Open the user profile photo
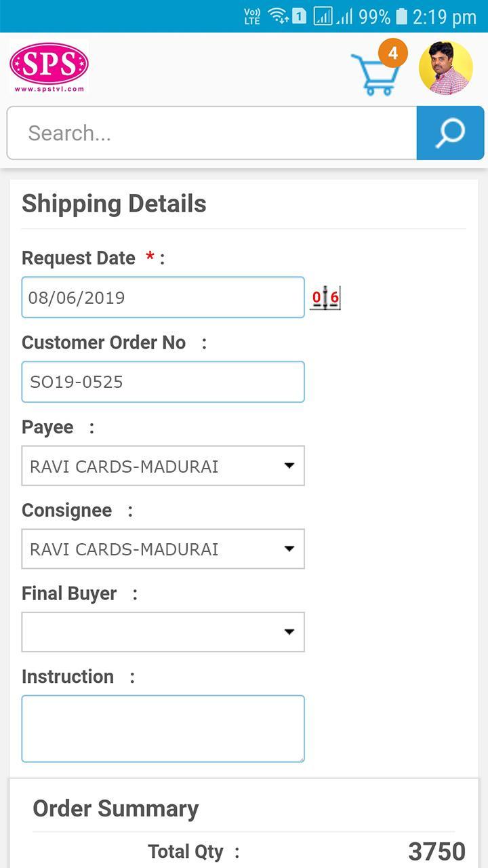Screen dimensions: 488x868 click(x=445, y=68)
